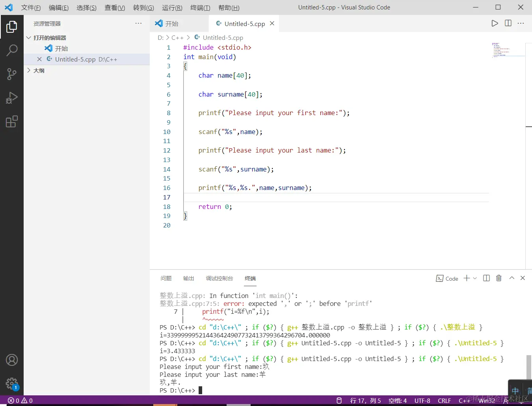
Task: Open the Extensions view
Action: [x=12, y=121]
